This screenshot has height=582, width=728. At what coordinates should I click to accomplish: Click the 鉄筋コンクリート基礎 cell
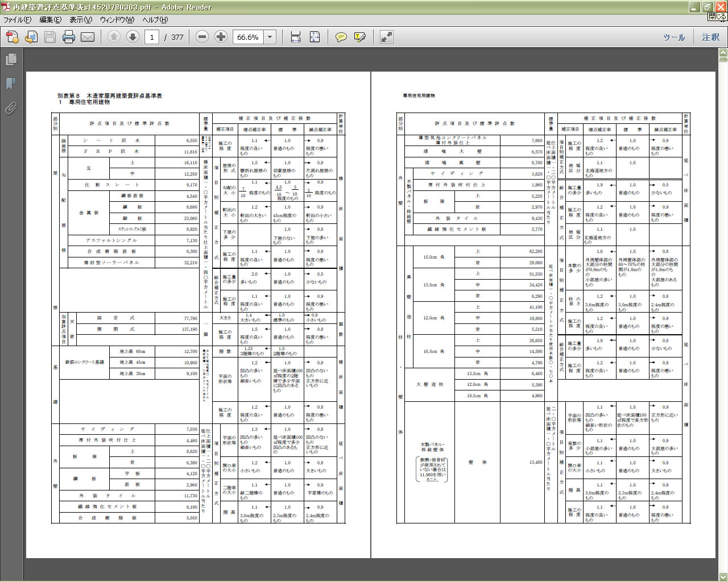tap(85, 362)
